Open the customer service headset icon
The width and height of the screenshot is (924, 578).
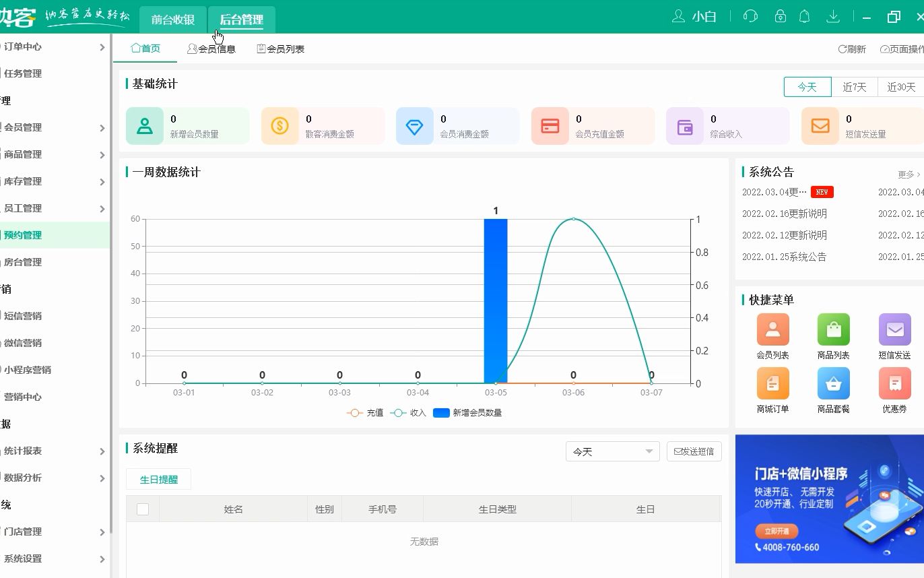(x=750, y=16)
